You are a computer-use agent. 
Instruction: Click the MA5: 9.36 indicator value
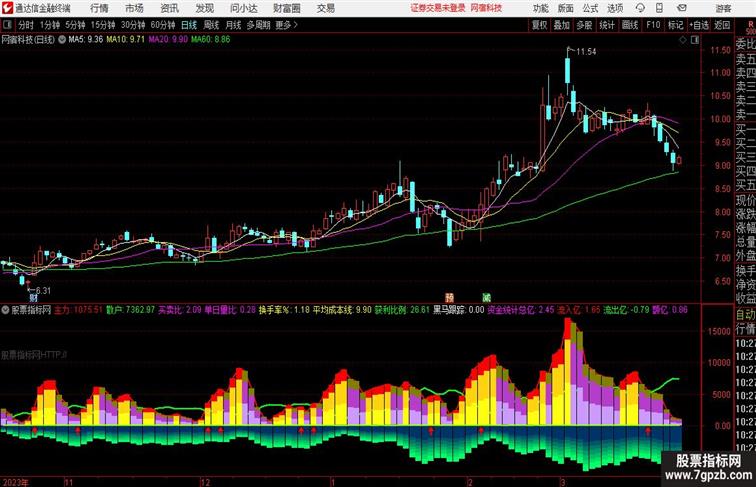pos(86,40)
